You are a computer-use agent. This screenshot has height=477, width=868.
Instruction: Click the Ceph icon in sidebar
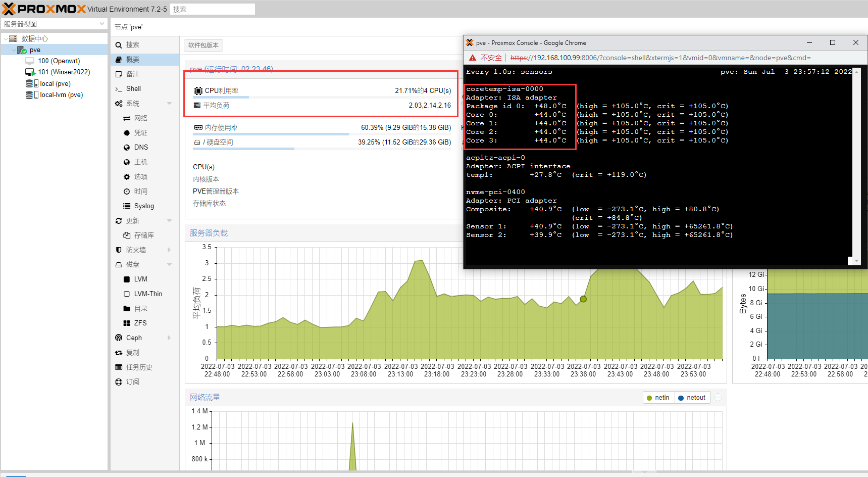pos(119,338)
